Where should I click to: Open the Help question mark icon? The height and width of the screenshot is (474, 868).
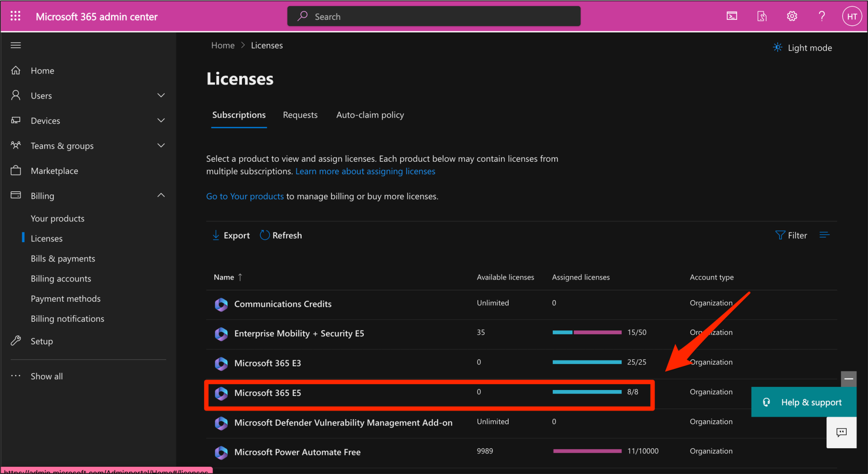[x=822, y=16]
